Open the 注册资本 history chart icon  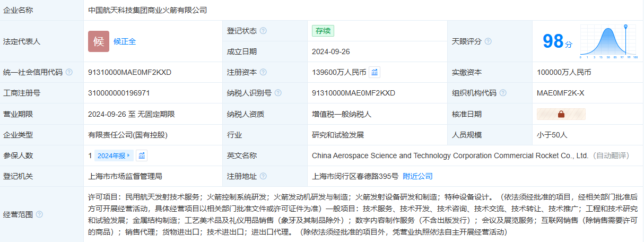pyautogui.click(x=375, y=72)
